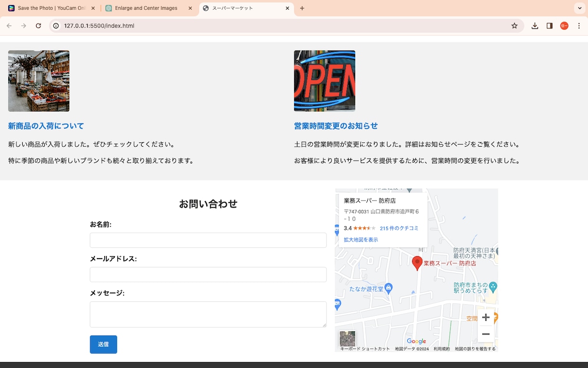Screen dimensions: 588x368
Task: Zoom in the map with plus button
Action: pos(486,317)
